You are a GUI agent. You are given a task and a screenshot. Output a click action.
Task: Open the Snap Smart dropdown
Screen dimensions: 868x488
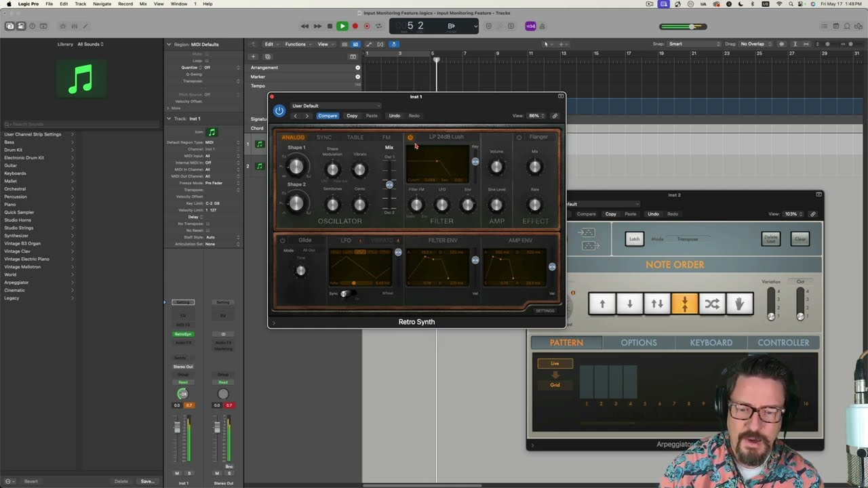click(694, 44)
